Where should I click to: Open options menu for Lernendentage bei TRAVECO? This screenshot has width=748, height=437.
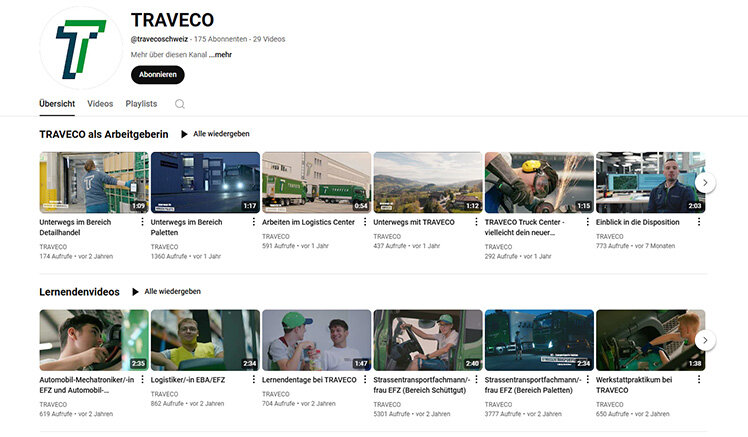pos(365,379)
